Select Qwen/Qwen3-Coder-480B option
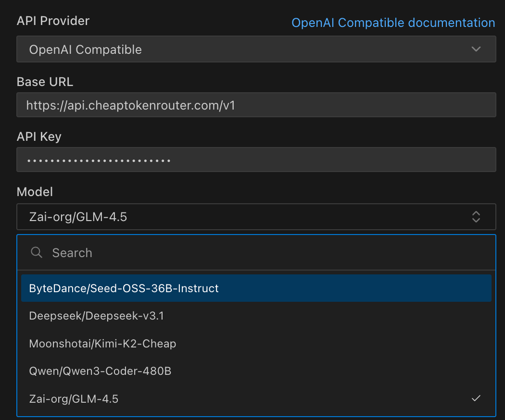505x420 pixels. pyautogui.click(x=100, y=371)
